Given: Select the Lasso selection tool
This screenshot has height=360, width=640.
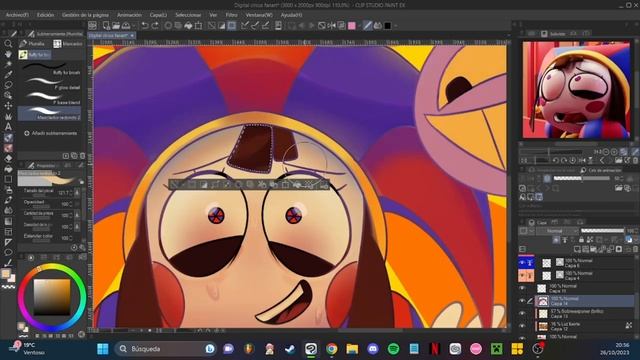Looking at the screenshot, I should [x=8, y=84].
